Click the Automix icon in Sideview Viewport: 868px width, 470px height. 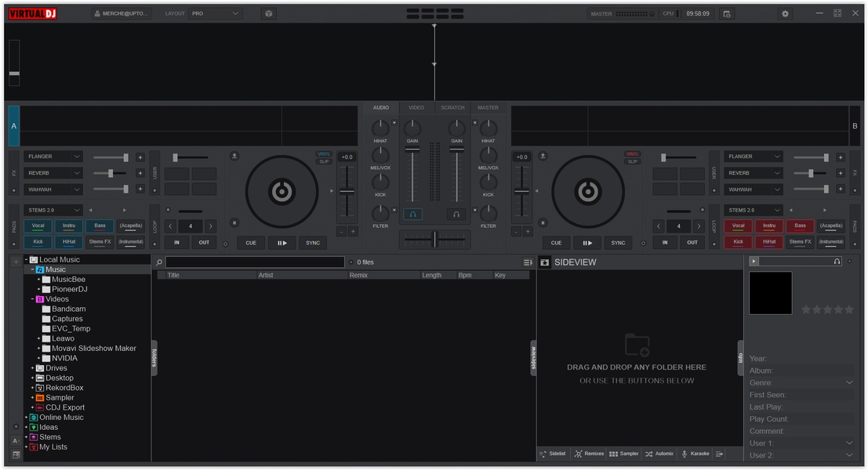[x=659, y=454]
